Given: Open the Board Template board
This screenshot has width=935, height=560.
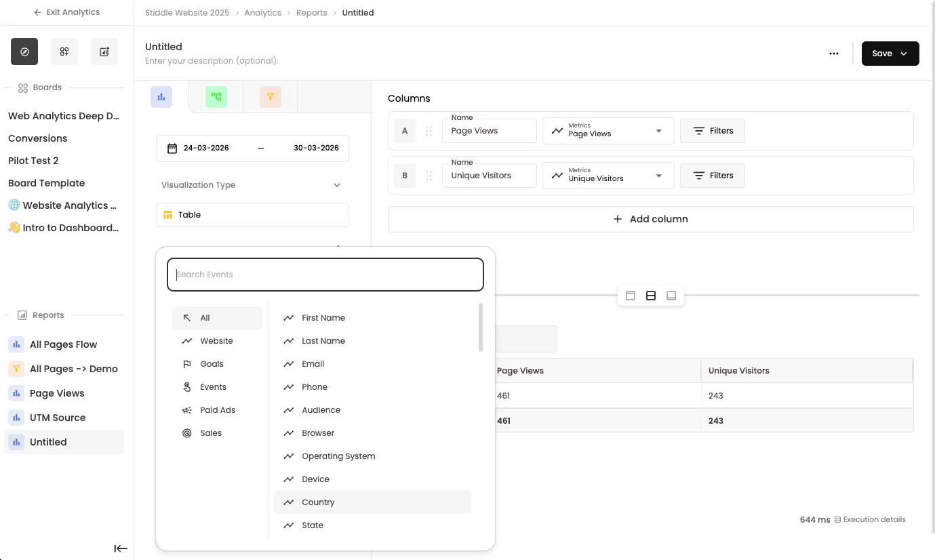Looking at the screenshot, I should 47,183.
